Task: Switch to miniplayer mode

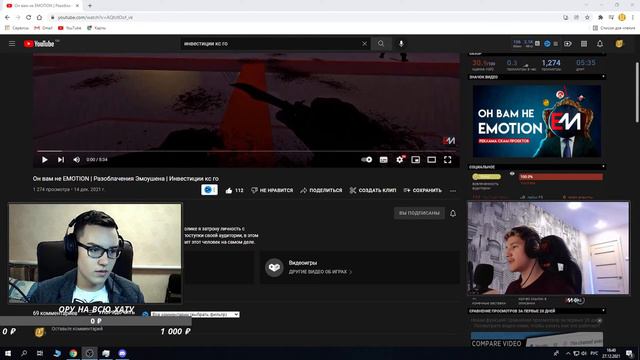Action: 416,160
